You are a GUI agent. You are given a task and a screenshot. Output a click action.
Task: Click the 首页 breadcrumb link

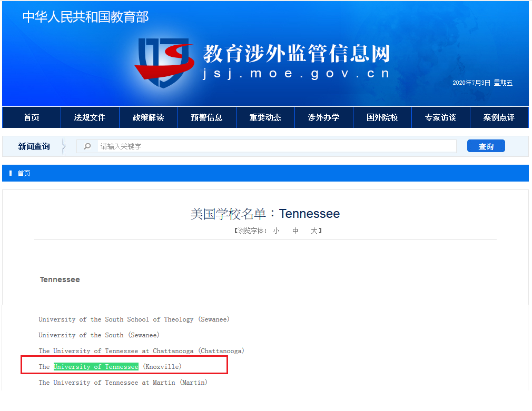[x=24, y=173]
